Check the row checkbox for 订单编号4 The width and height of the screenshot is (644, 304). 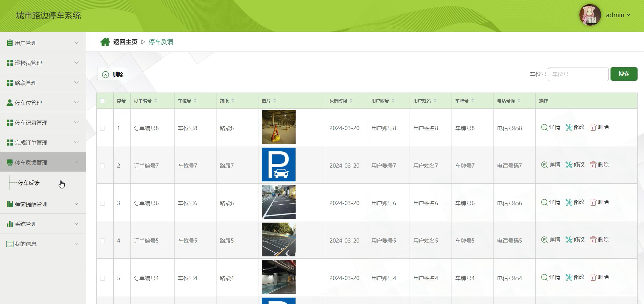pos(102,278)
